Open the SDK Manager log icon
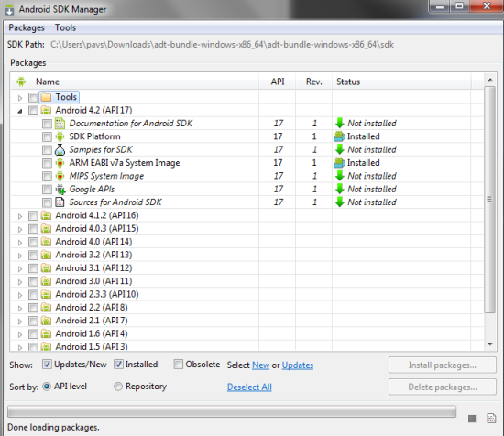 (491, 418)
